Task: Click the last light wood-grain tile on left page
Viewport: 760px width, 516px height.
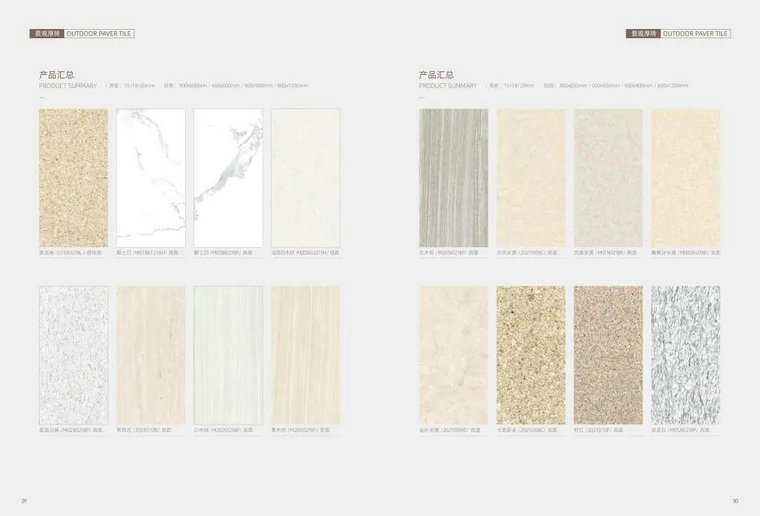Action: pyautogui.click(x=305, y=355)
